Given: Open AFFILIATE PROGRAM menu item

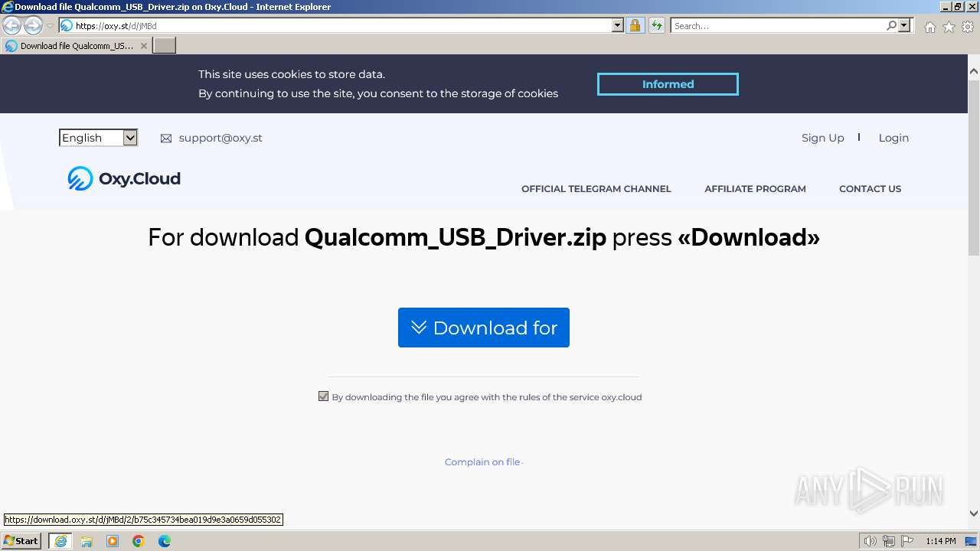Looking at the screenshot, I should (x=755, y=189).
